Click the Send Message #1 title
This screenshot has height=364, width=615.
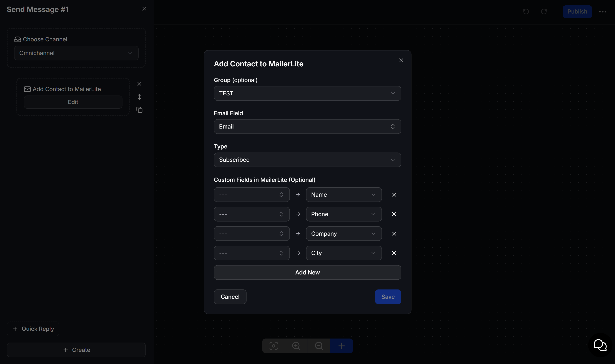37,9
